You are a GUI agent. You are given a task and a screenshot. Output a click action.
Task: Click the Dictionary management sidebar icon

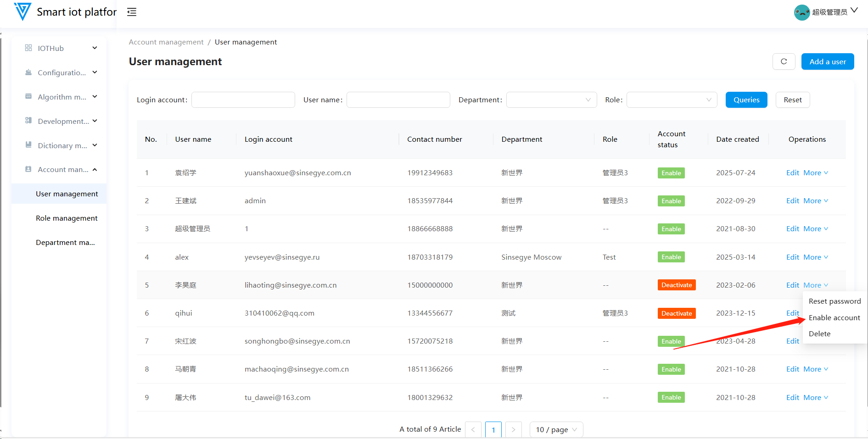coord(28,145)
